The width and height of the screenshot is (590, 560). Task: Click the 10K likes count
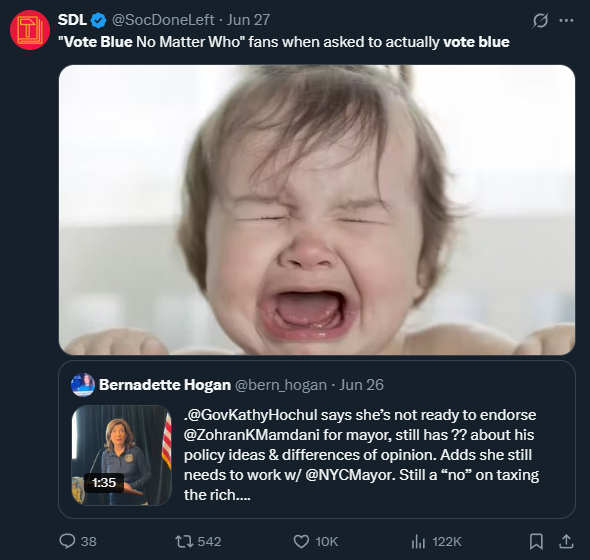click(327, 542)
